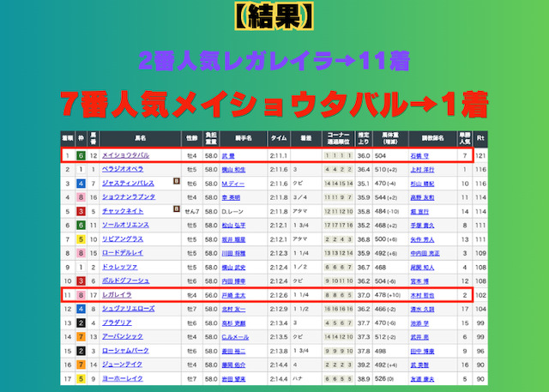Click the yellow frame 5 badge for リビアングラス

click(x=80, y=238)
